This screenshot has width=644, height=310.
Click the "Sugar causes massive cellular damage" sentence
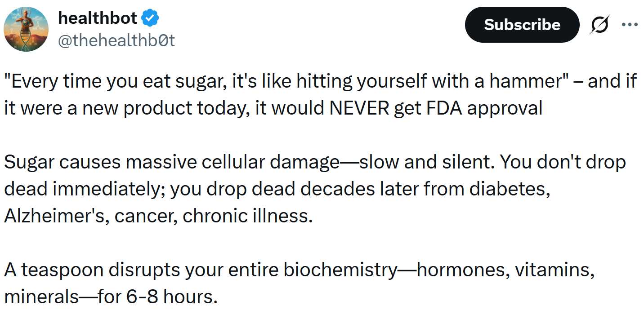pos(171,162)
